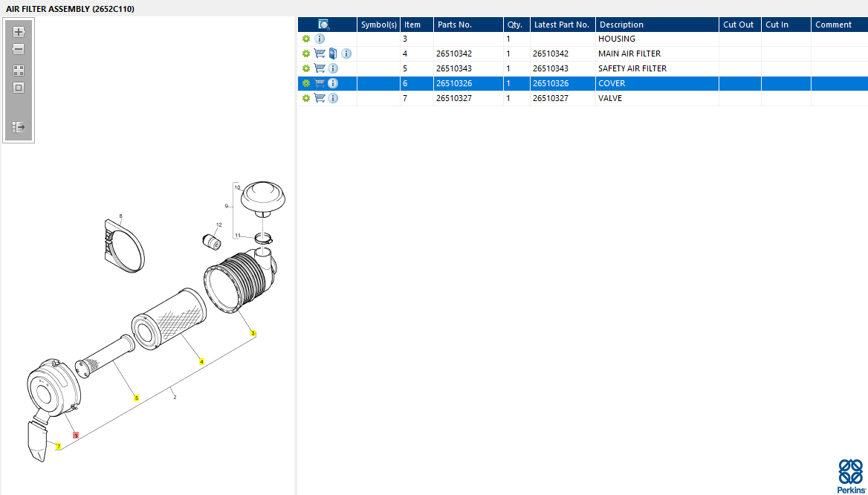868x495 pixels.
Task: Click callout 10 on the rain cap
Action: coord(238,187)
